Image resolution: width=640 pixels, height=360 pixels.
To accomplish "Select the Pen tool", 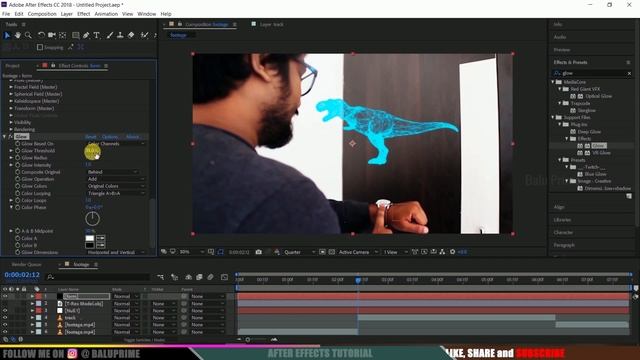I will pyautogui.click(x=86, y=36).
